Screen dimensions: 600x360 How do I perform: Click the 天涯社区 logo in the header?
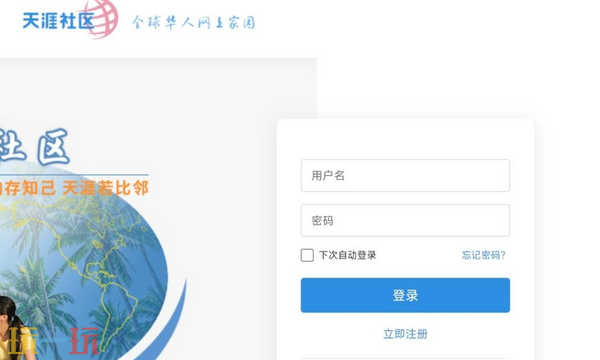(70, 20)
